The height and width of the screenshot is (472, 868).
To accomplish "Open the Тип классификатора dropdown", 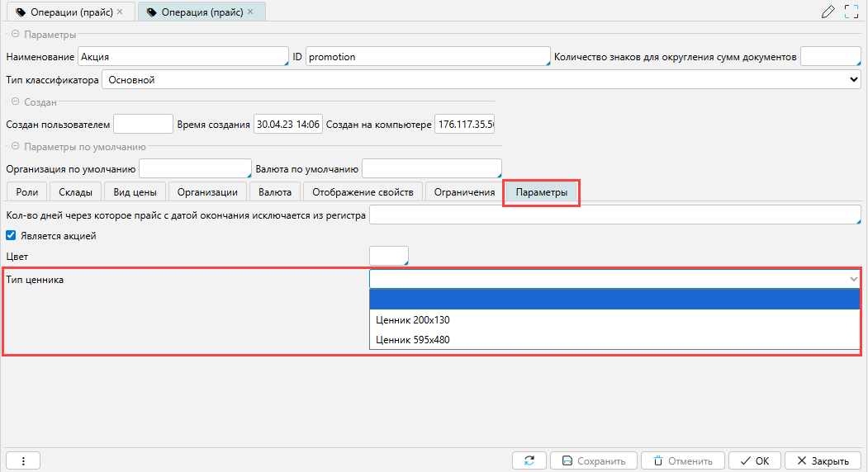I will coord(481,80).
